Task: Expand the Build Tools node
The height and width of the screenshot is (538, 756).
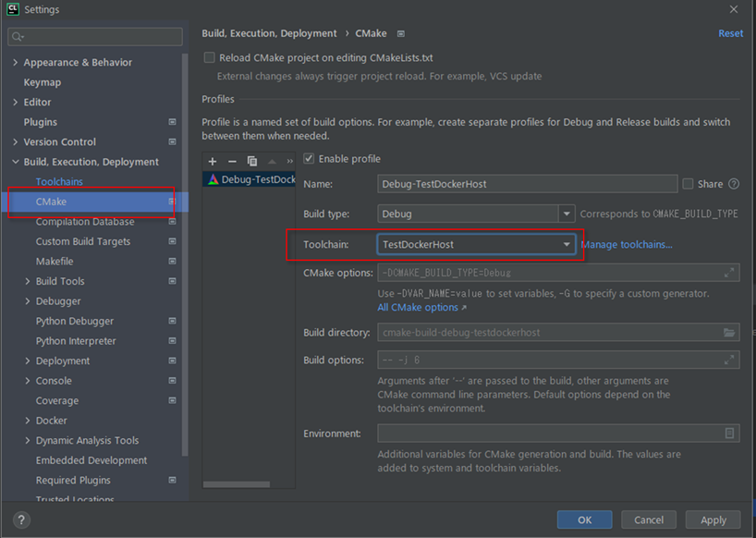Action: pos(28,281)
